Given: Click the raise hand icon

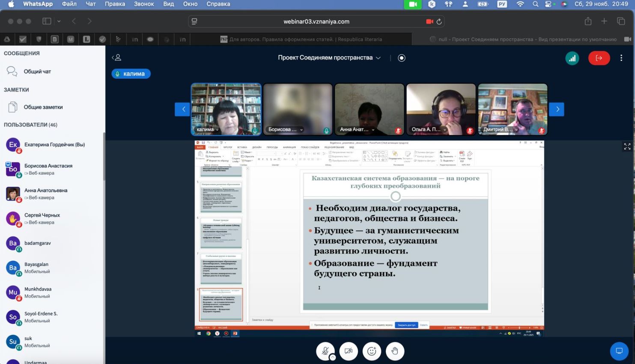Looking at the screenshot, I should click(395, 351).
